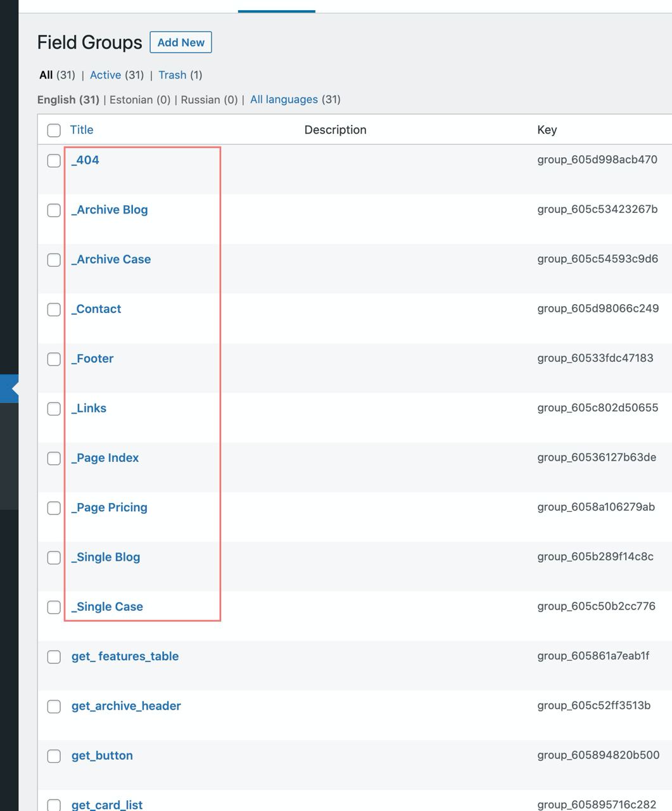Click key group_6058a106279ab

click(596, 507)
